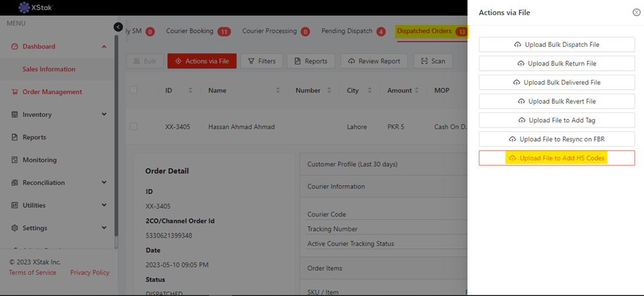
Task: Open the Monitoring sidebar item
Action: pyautogui.click(x=39, y=160)
